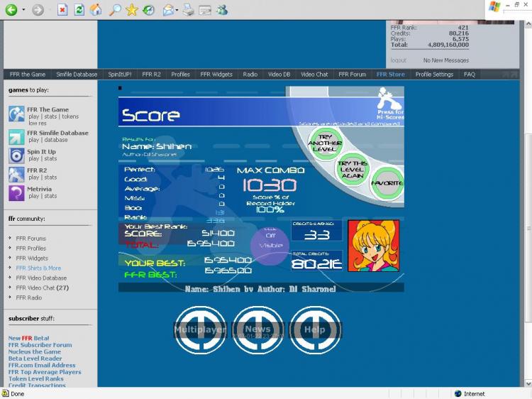Open the FFR Profiles community link
Screen dimensions: 532x399
click(x=31, y=248)
